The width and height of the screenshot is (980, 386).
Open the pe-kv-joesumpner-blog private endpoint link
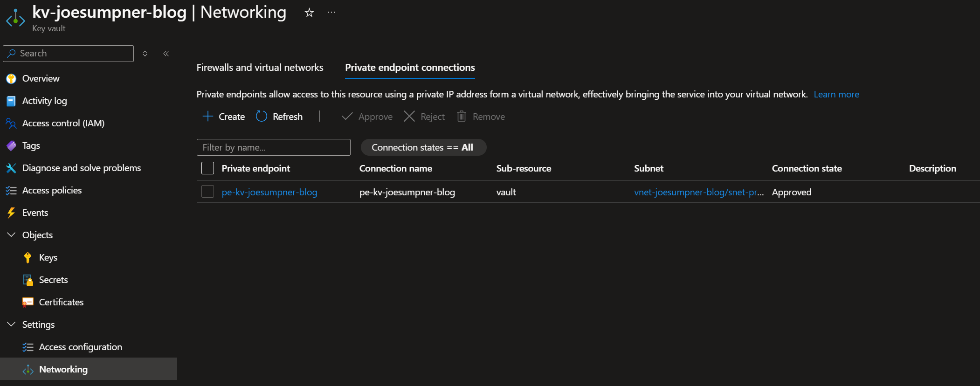[269, 192]
